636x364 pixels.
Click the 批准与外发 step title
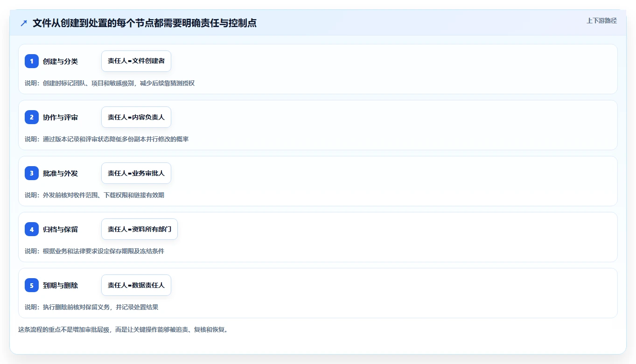click(60, 173)
